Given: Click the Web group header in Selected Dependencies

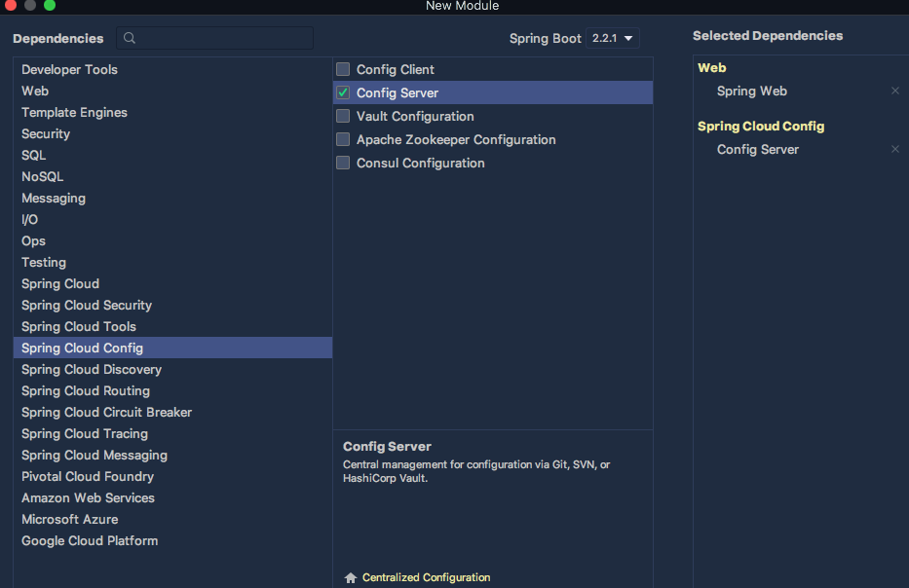Looking at the screenshot, I should 712,68.
